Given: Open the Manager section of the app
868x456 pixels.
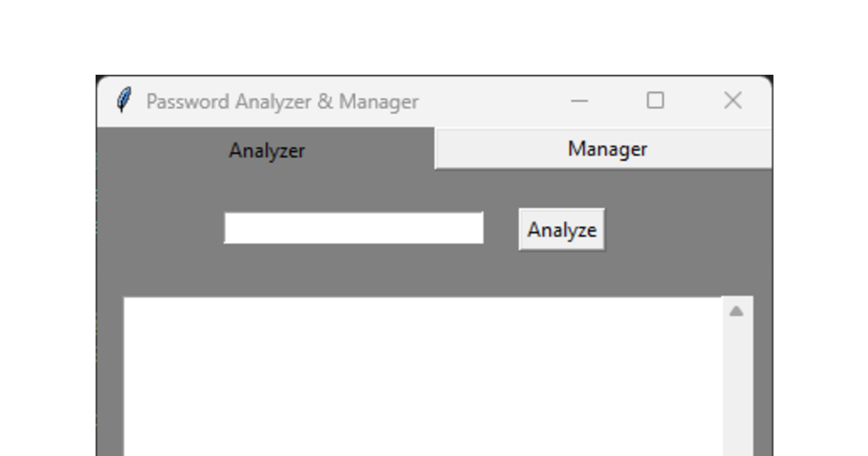Looking at the screenshot, I should coord(607,148).
